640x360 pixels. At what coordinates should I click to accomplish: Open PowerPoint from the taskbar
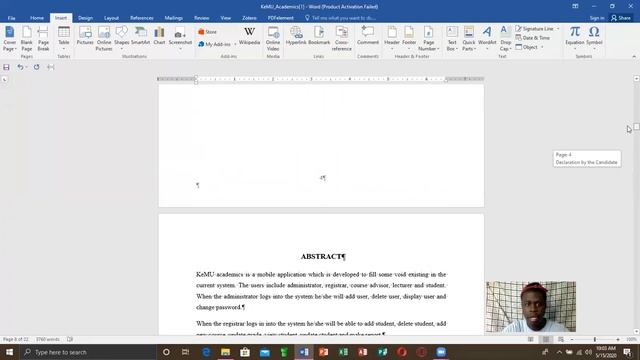click(323, 352)
